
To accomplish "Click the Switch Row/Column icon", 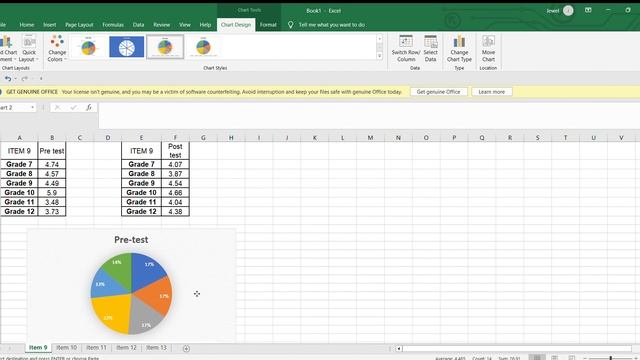I will pyautogui.click(x=406, y=49).
